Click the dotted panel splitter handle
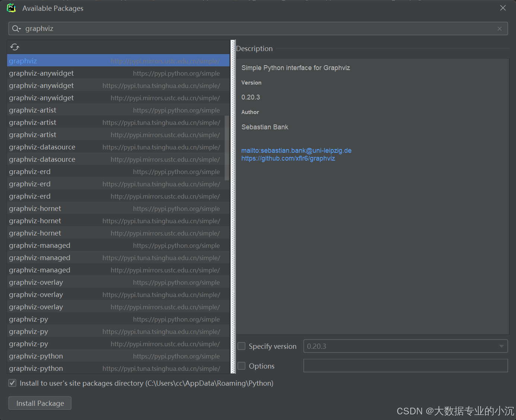 coord(233,207)
